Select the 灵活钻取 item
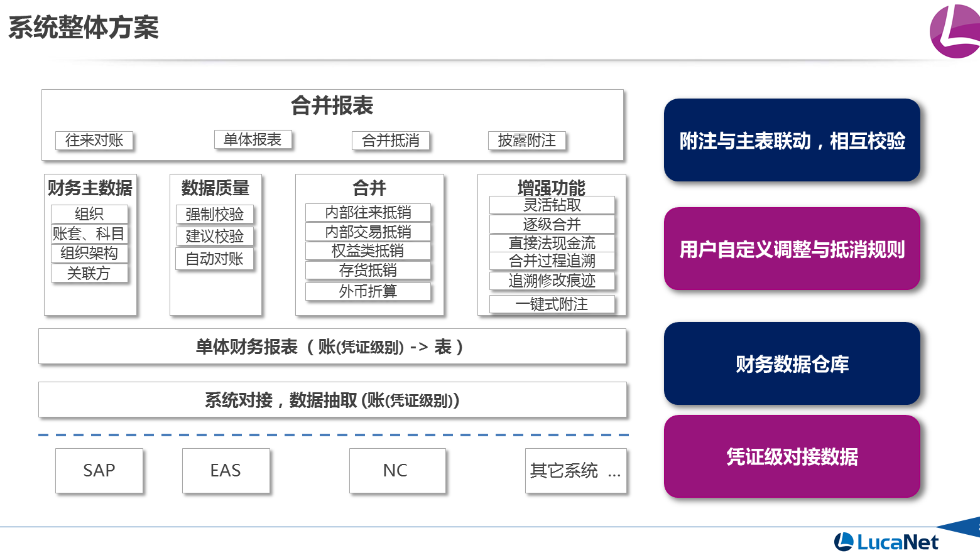The image size is (980, 553). (552, 205)
